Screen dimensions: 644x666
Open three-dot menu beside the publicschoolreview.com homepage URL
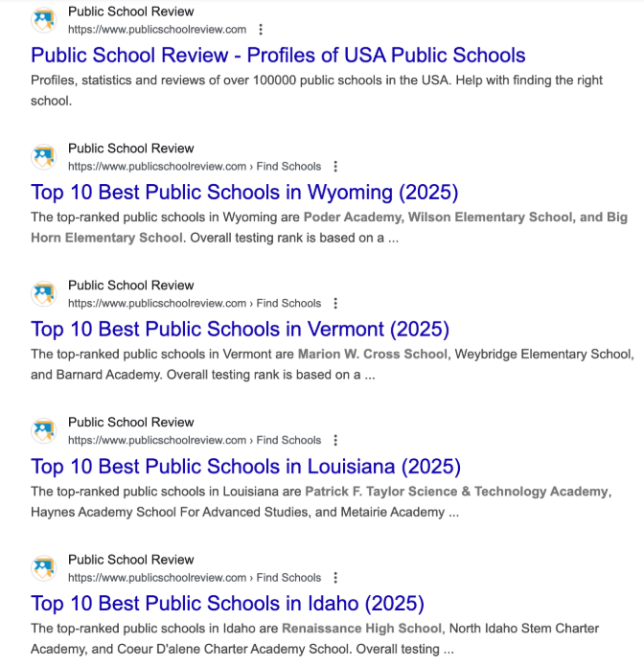[261, 30]
